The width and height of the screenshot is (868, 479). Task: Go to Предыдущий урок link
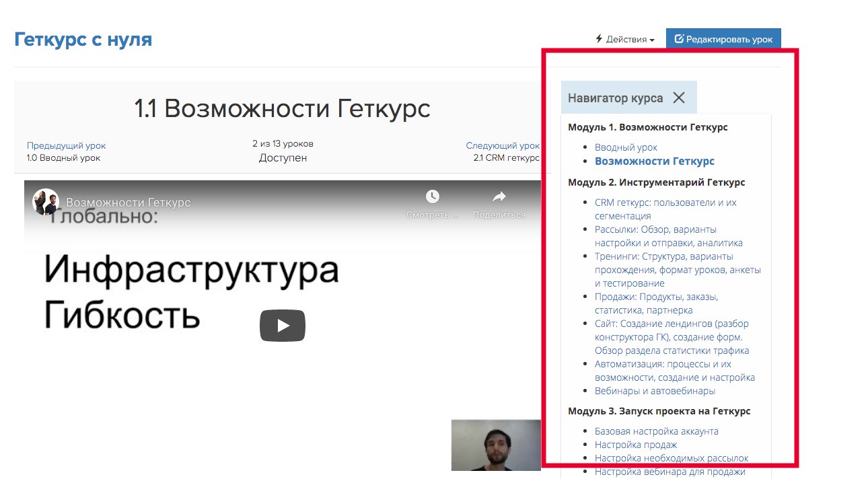pos(66,145)
